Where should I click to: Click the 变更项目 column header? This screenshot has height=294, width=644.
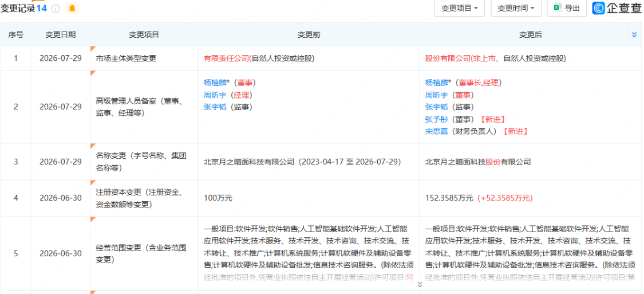tap(144, 35)
